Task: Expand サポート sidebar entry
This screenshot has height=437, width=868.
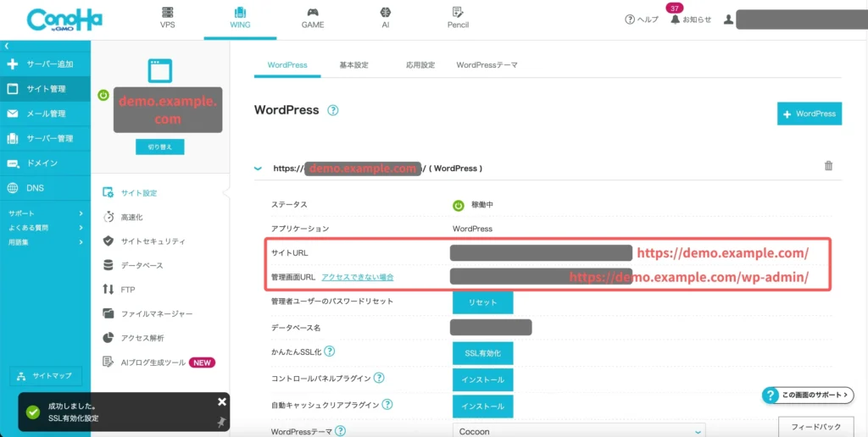Action: coord(46,213)
